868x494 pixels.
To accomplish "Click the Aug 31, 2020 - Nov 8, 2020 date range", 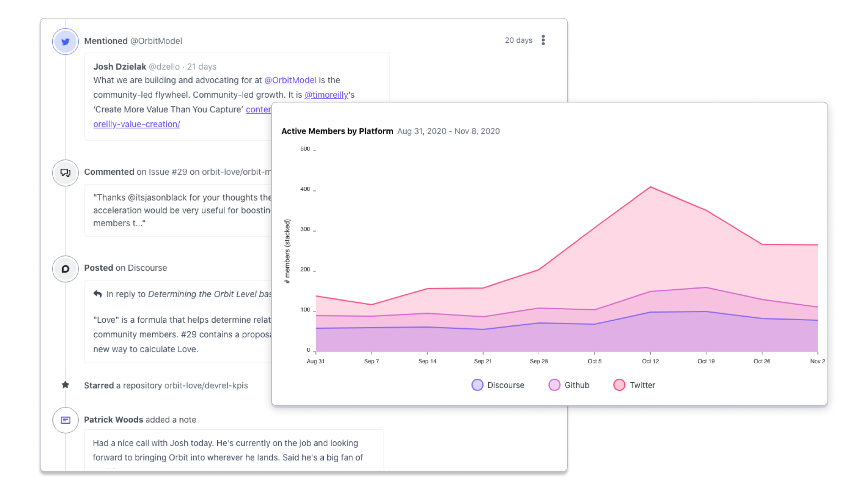I will pos(448,131).
